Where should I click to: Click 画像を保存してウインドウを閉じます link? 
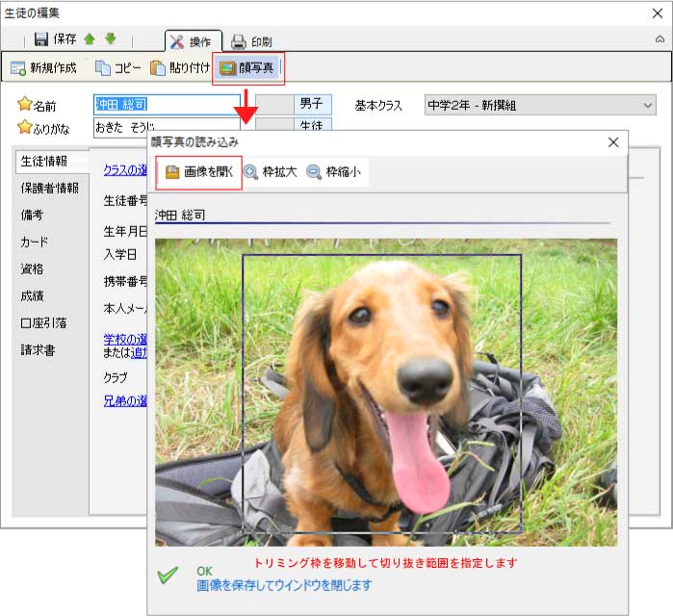tap(284, 585)
